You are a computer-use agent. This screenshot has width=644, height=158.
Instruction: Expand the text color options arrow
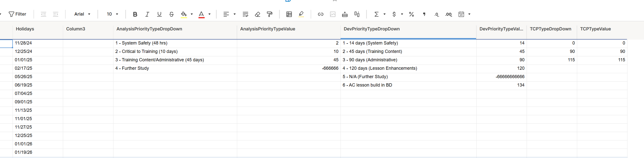coord(210,14)
